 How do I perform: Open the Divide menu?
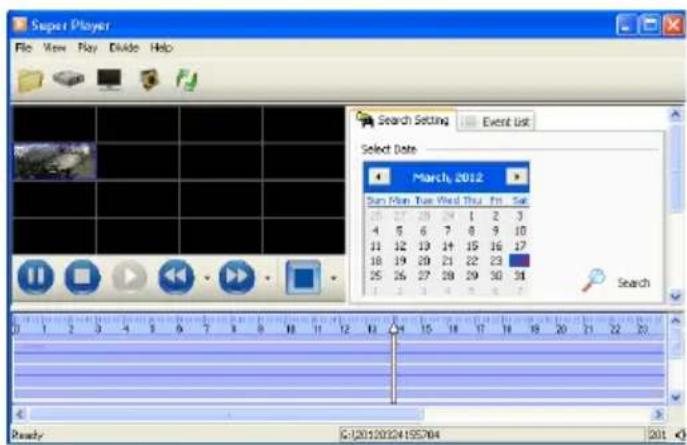coord(124,47)
